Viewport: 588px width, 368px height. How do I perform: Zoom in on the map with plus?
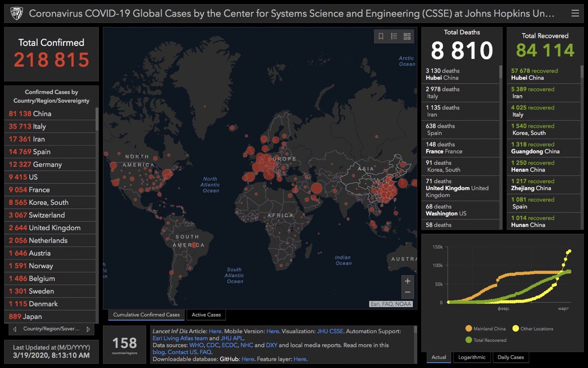tap(407, 281)
